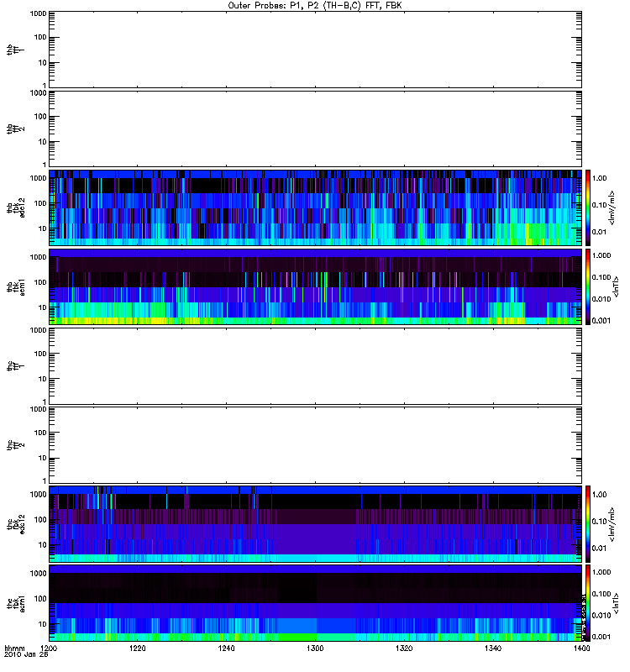
Task: Click the thc scm1 panel color bar
Action: [588, 603]
